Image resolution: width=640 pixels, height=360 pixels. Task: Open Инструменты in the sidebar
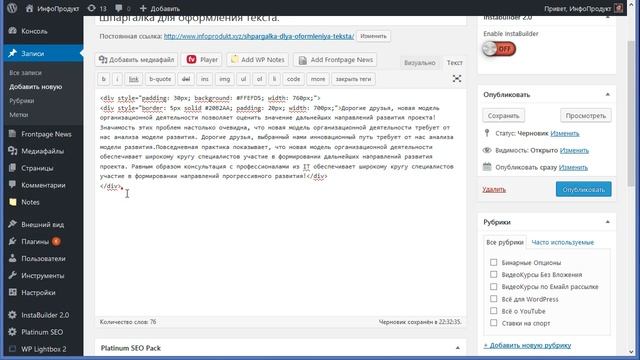tap(43, 276)
